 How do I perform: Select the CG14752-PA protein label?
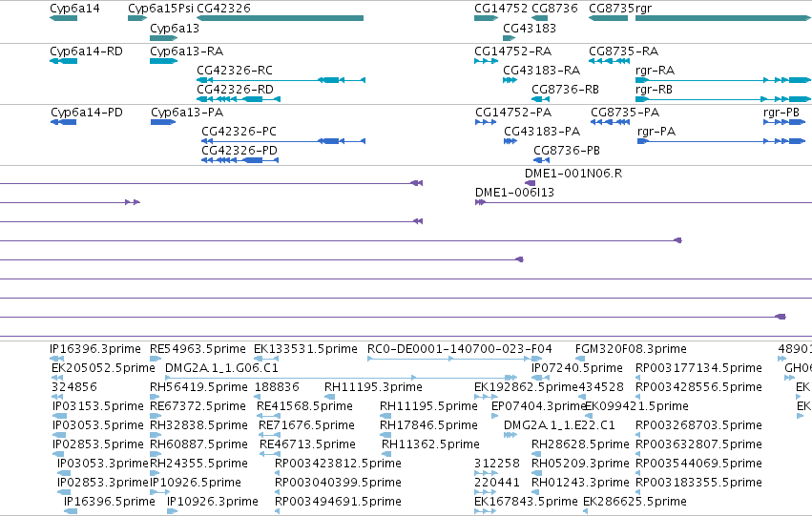(513, 113)
